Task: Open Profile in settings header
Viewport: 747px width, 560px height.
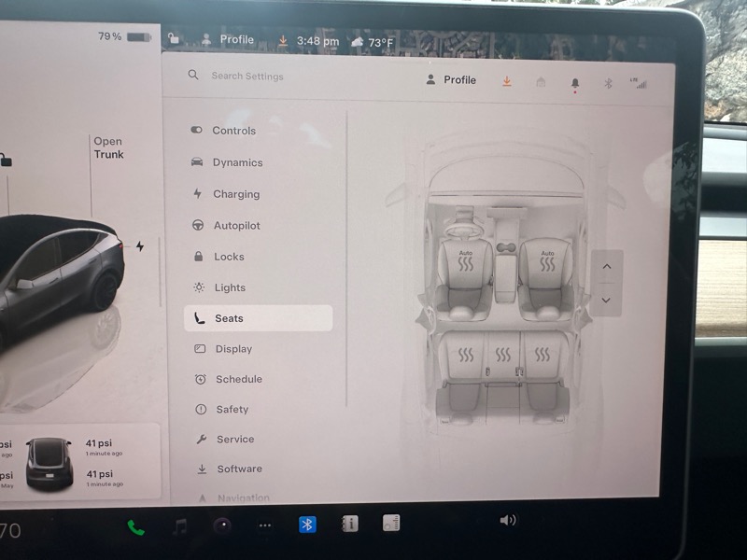Action: pyautogui.click(x=451, y=80)
